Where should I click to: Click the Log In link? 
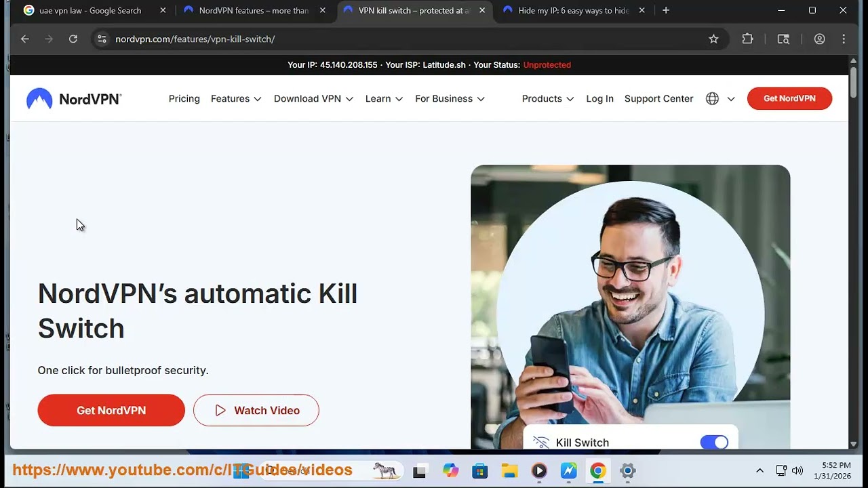599,99
